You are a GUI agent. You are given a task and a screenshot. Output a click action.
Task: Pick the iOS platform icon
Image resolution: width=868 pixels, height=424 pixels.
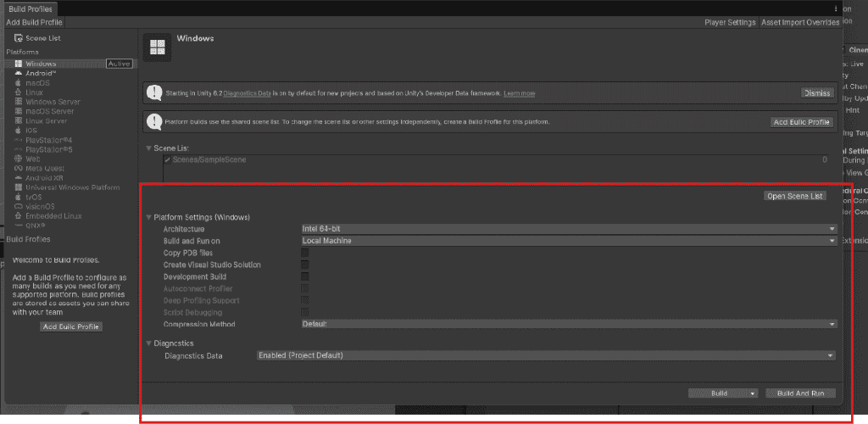coord(19,130)
